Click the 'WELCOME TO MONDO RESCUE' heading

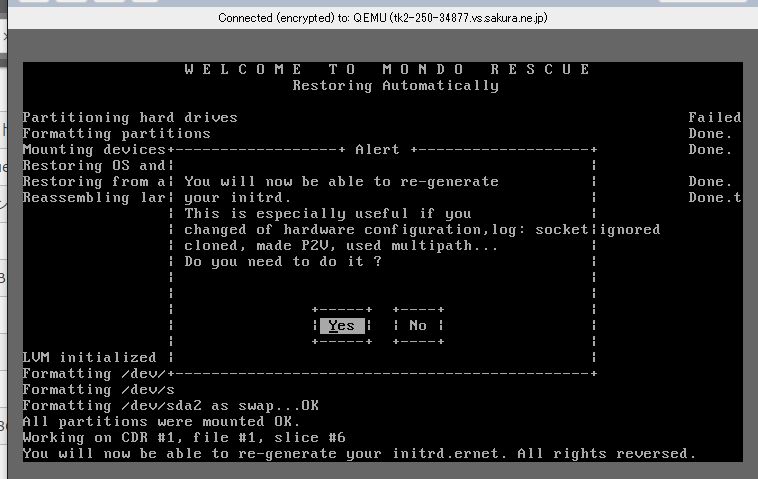click(x=388, y=69)
